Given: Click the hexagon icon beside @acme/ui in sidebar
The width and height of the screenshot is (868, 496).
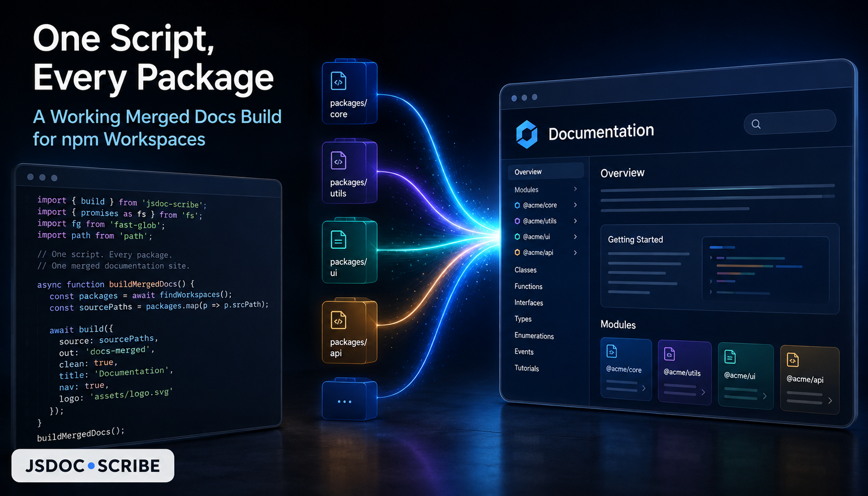Looking at the screenshot, I should (x=517, y=236).
